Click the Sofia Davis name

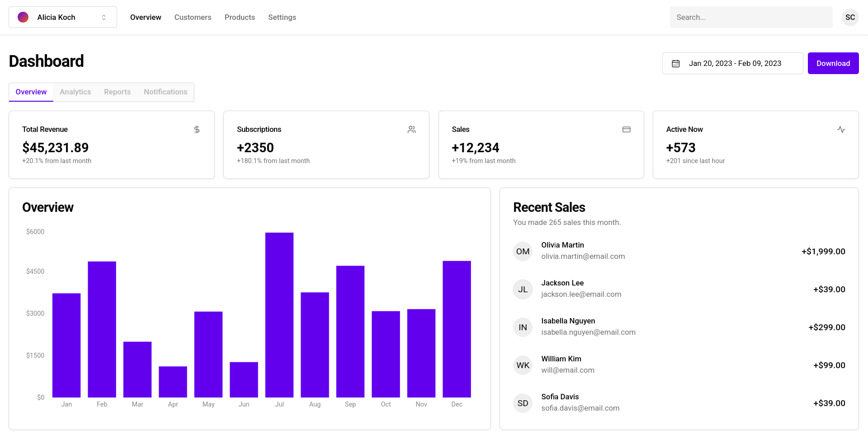pos(560,397)
